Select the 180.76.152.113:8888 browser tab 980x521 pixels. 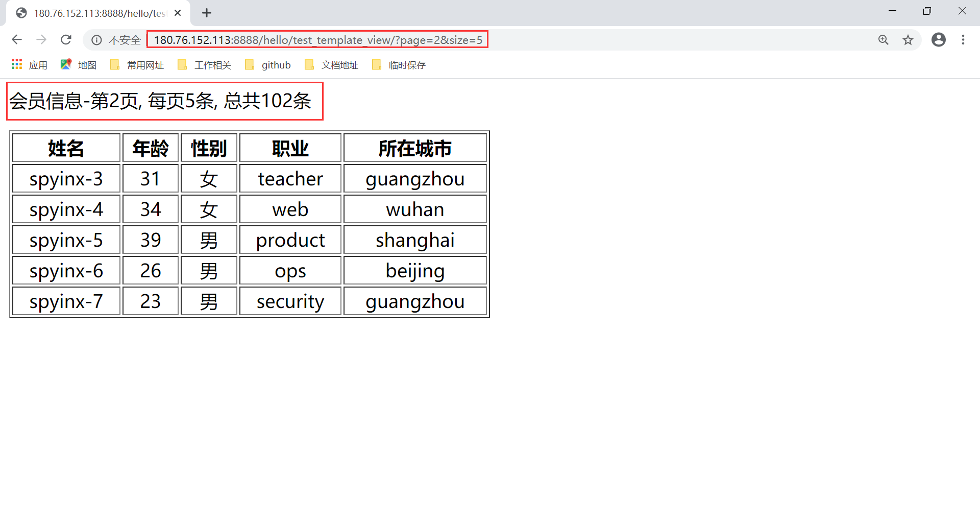coord(98,13)
